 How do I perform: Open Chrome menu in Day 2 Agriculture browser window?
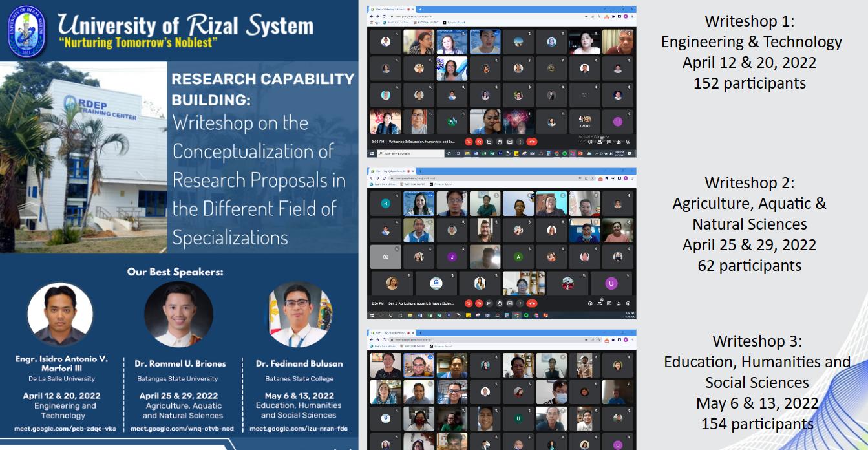pos(631,178)
